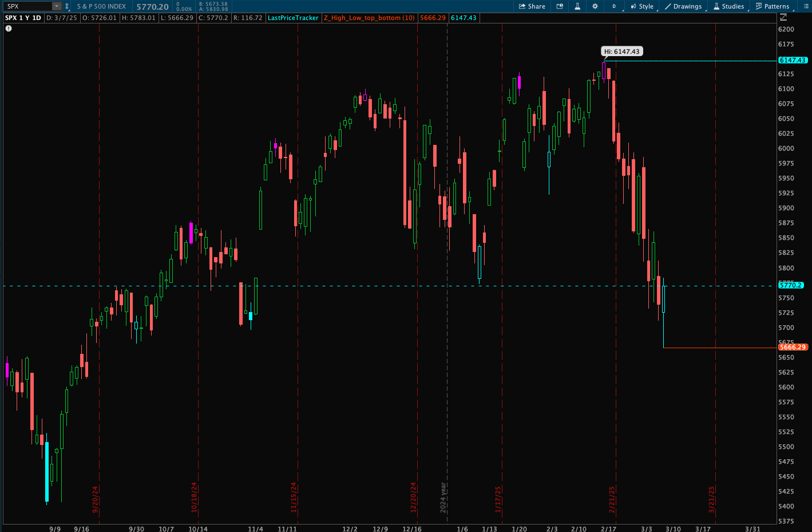Click the S & P 500 INDEX description
This screenshot has width=812, height=532.
click(x=101, y=6)
